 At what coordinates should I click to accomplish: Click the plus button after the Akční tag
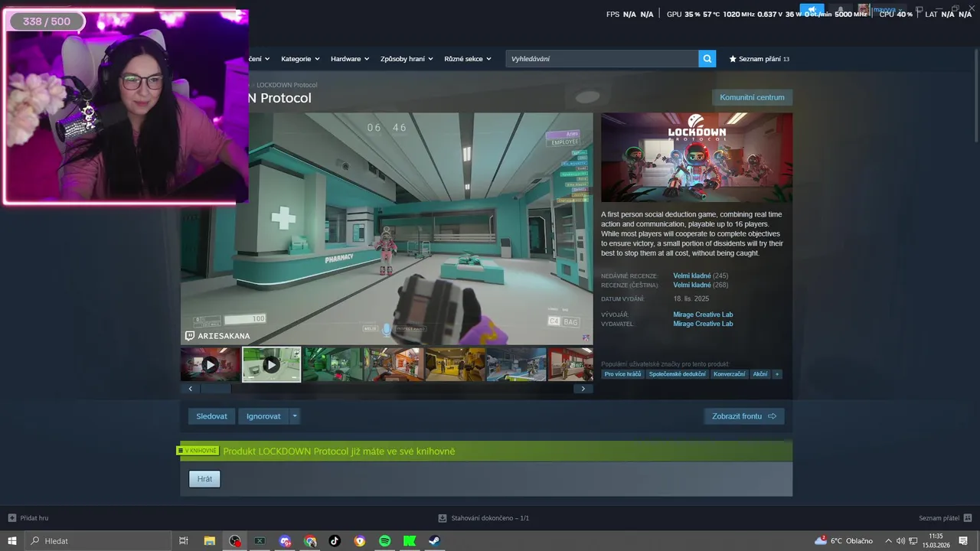click(777, 374)
